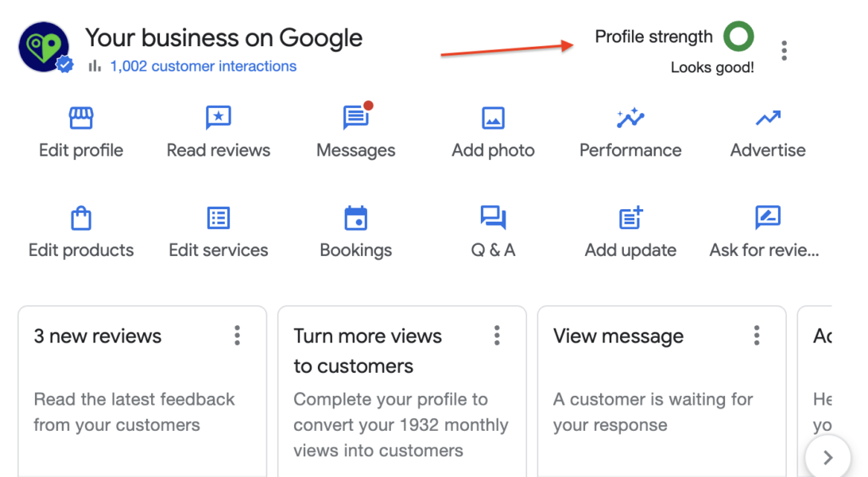Advance the card carousel with the arrow
The image size is (868, 477).
pos(827,457)
